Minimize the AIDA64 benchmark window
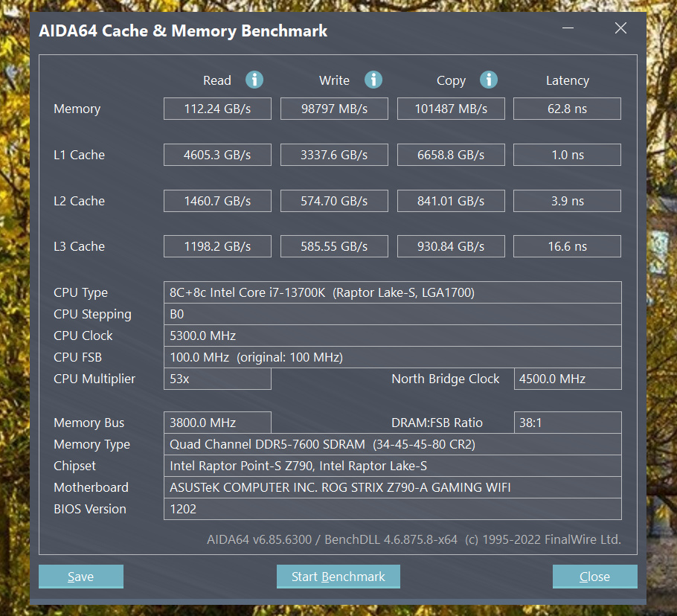 [x=568, y=28]
